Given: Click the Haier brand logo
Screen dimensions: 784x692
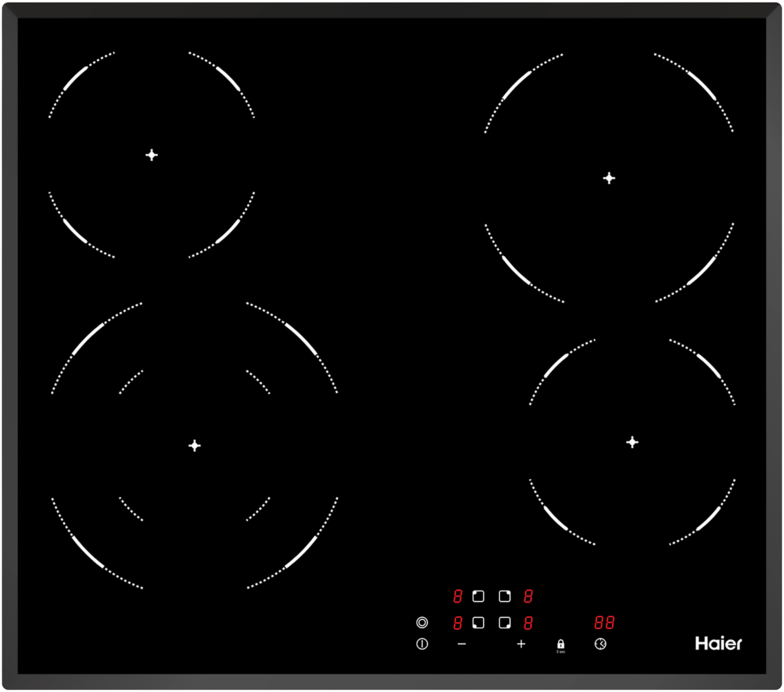Looking at the screenshot, I should 718,643.
